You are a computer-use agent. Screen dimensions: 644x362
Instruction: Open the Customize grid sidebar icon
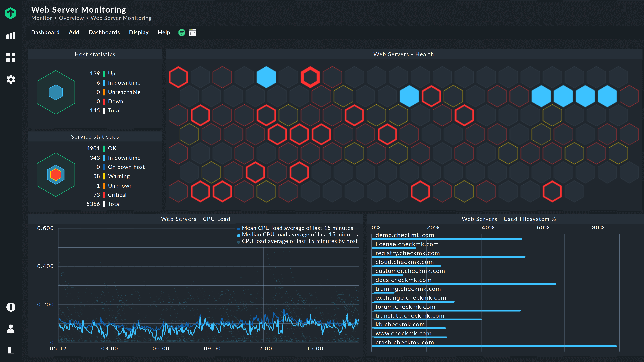(x=11, y=57)
